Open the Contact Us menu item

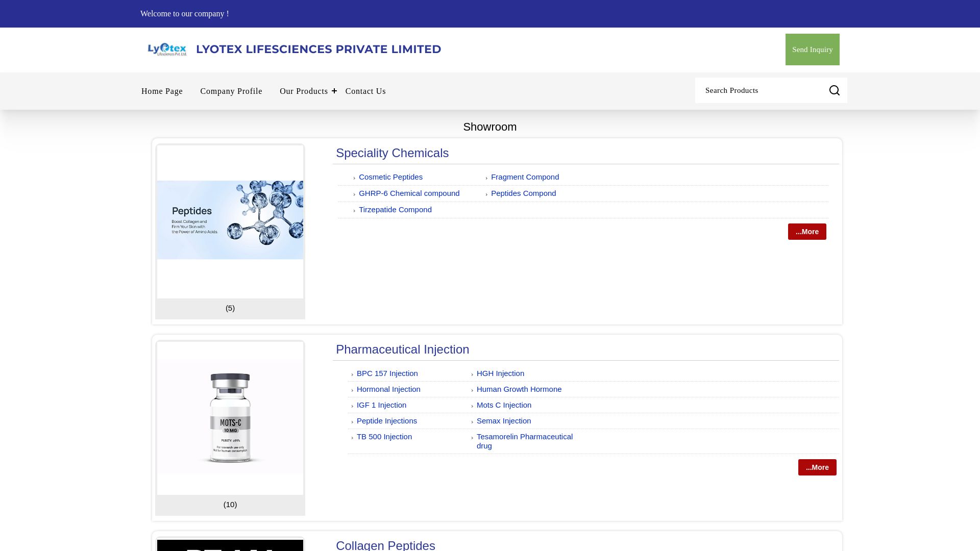tap(365, 91)
